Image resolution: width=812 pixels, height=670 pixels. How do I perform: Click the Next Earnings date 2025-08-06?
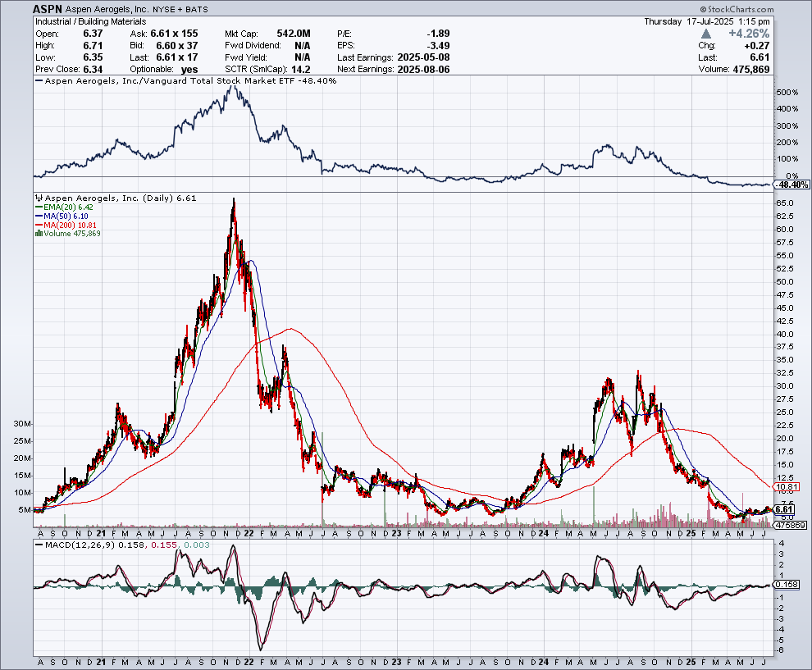pos(423,70)
